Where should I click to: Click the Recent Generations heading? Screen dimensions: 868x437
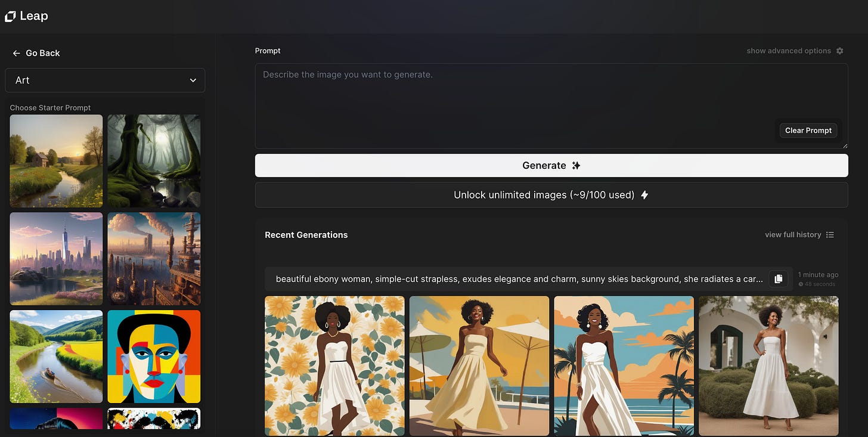(x=306, y=235)
